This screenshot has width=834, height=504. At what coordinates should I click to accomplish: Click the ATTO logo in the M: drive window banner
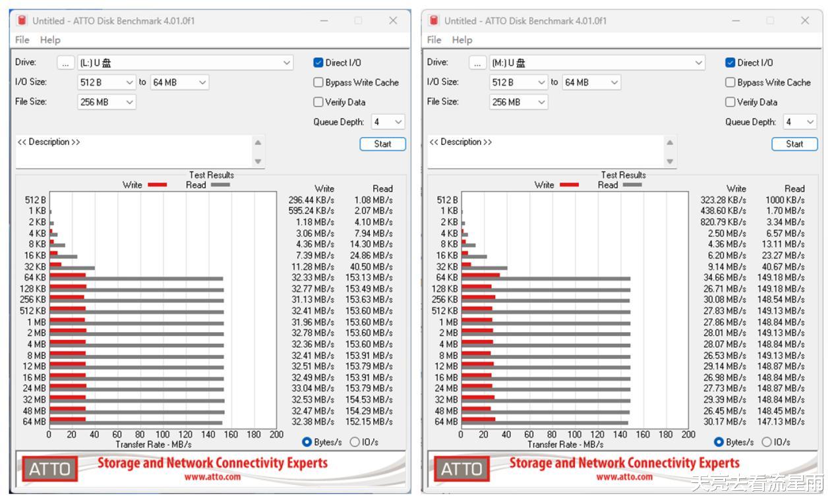pos(462,469)
